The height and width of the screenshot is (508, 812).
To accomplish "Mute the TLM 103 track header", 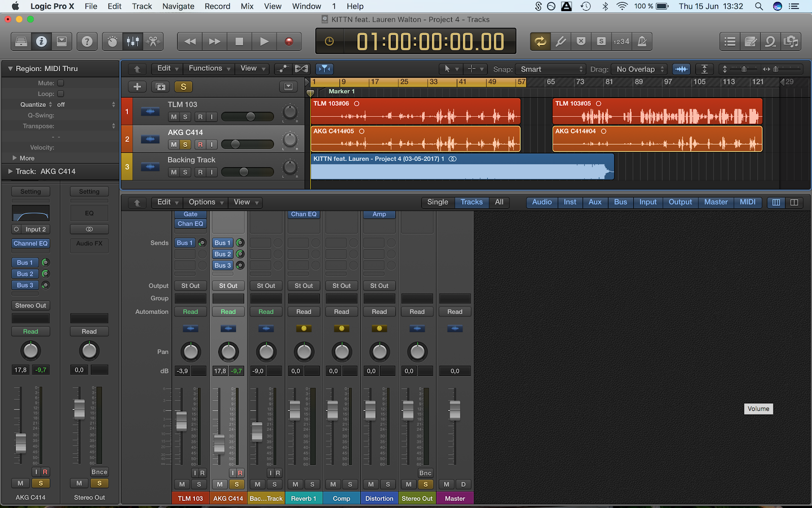I will point(174,117).
